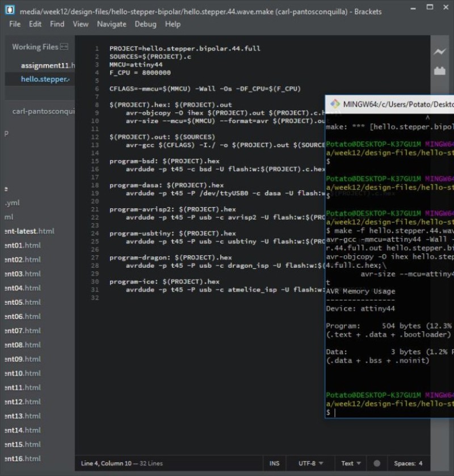Viewport: 454px width, 476px height.
Task: Open the Find menu
Action: 57,24
